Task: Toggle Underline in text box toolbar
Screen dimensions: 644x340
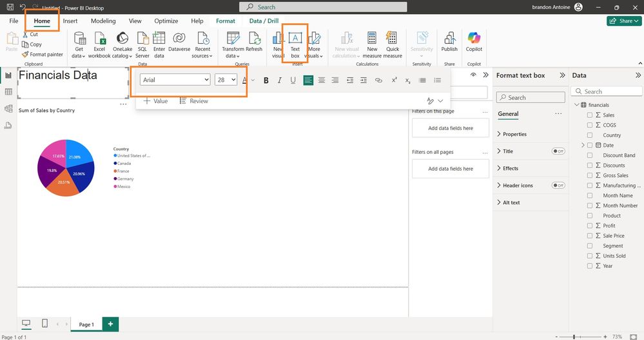Action: [x=293, y=80]
